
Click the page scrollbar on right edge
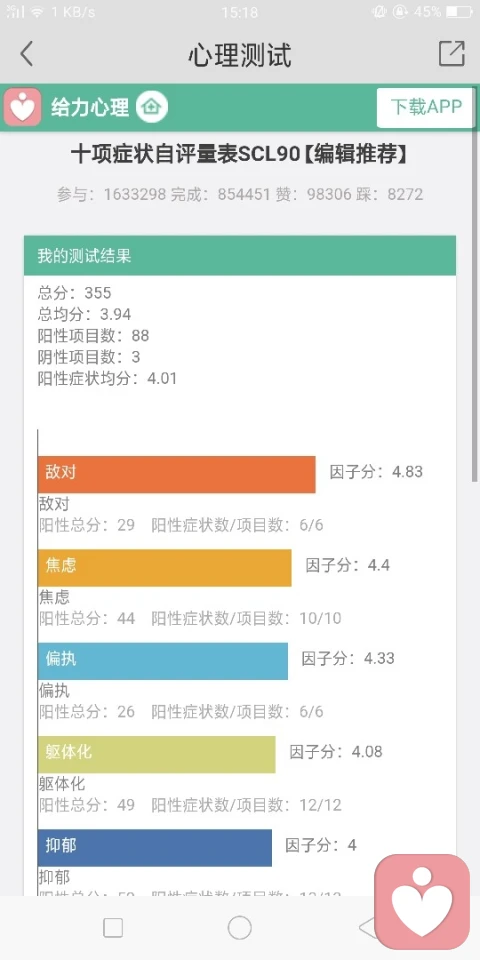476,294
